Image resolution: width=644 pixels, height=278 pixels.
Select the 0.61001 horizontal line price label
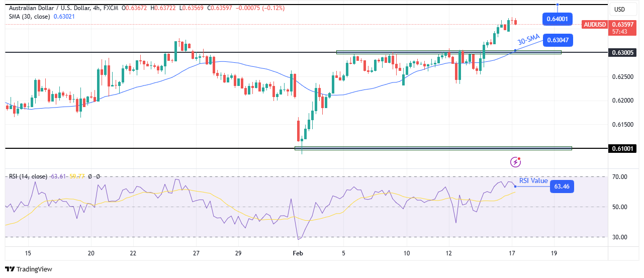[x=622, y=148]
